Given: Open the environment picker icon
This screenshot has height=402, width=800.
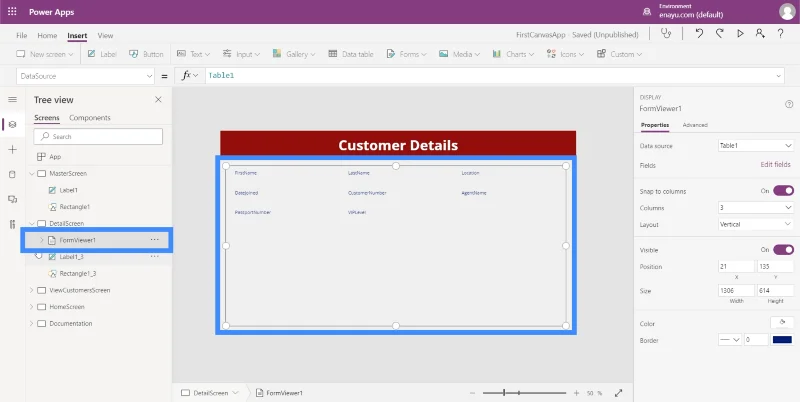Looking at the screenshot, I should coord(647,12).
